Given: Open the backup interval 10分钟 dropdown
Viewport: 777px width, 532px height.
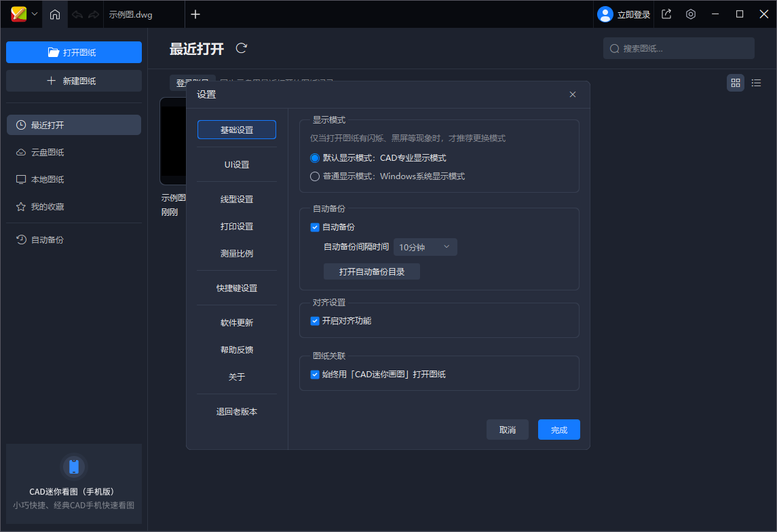Looking at the screenshot, I should (x=425, y=247).
